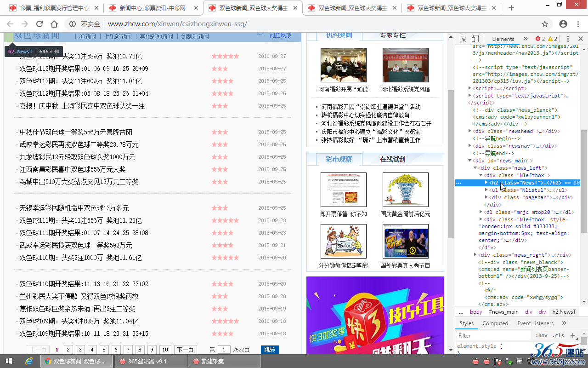Screen dimensions: 588x368
Task: Add a new style rule plus icon
Action: tap(573, 335)
